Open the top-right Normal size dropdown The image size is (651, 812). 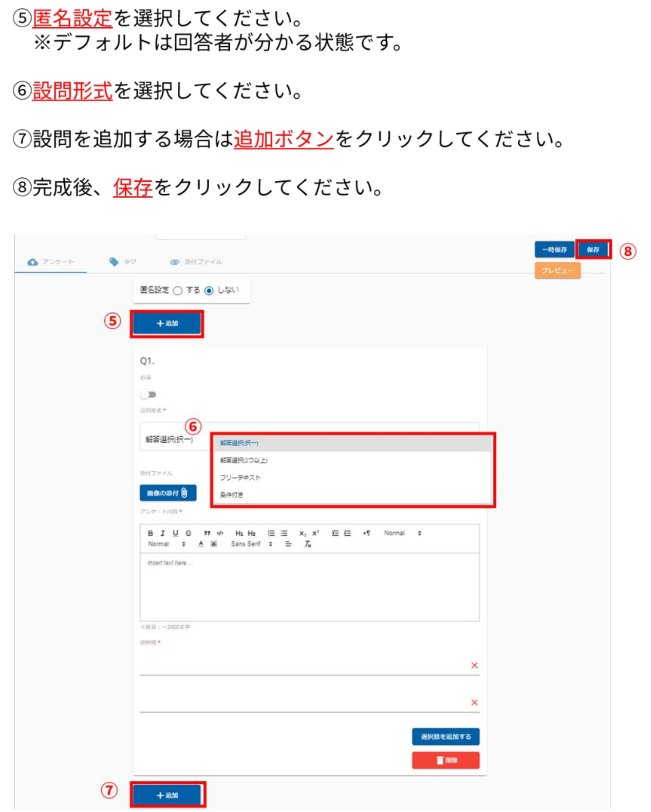402,533
